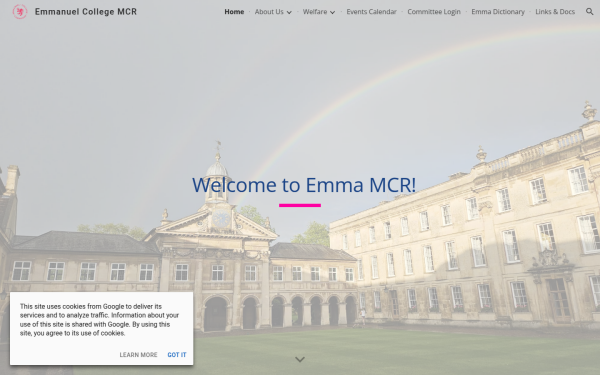
Task: Click the cookie notice text about Google
Action: [99, 320]
